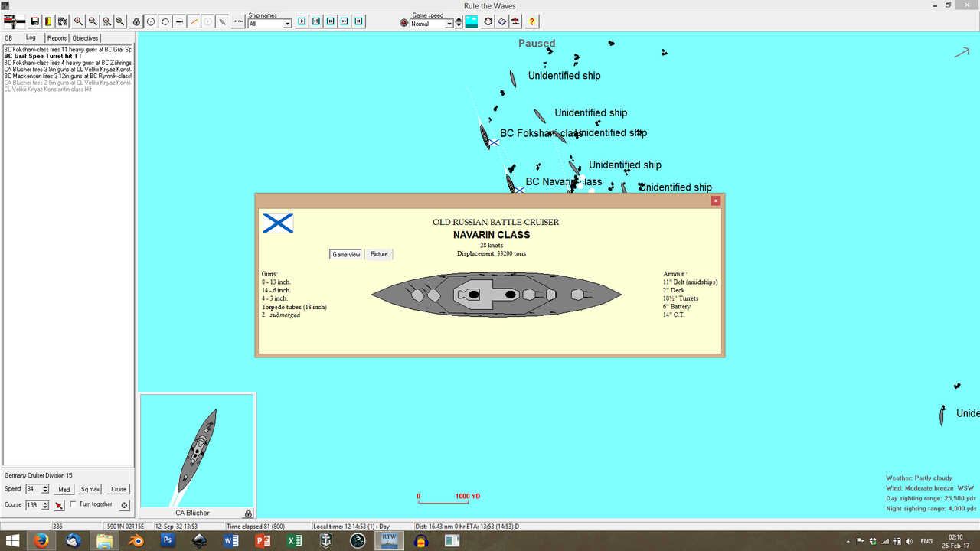980x551 pixels.
Task: Save the game using the floppy disk icon
Action: click(x=34, y=21)
